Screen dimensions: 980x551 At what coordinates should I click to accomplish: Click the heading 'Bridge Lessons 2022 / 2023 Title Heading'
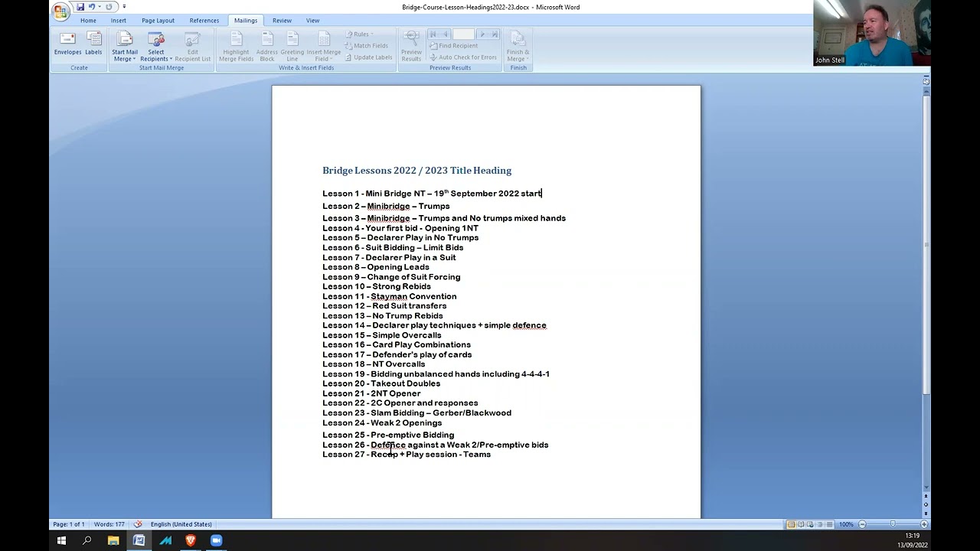coord(416,171)
